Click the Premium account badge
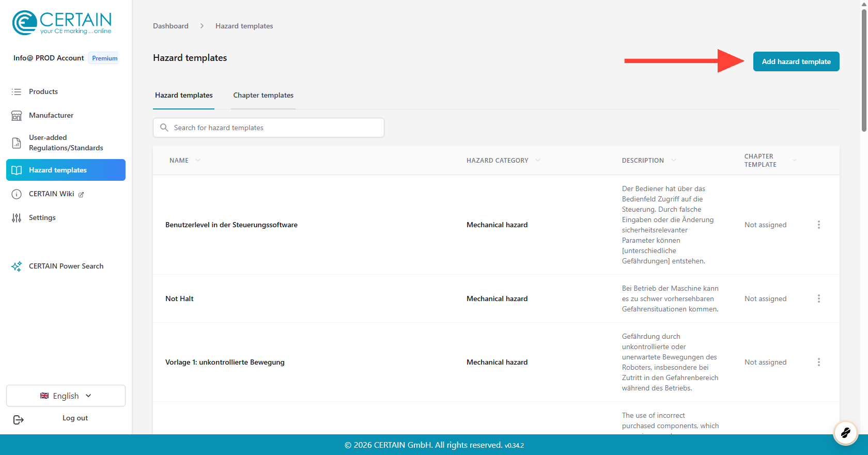This screenshot has height=455, width=868. coord(105,58)
